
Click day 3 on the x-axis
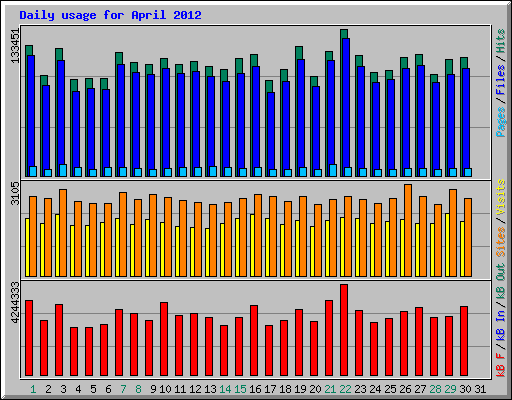point(63,389)
